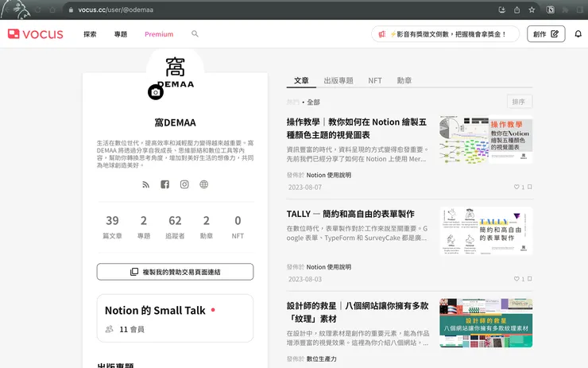The image size is (588, 368).
Task: Click the browser bookmark star icon
Action: coord(532,10)
